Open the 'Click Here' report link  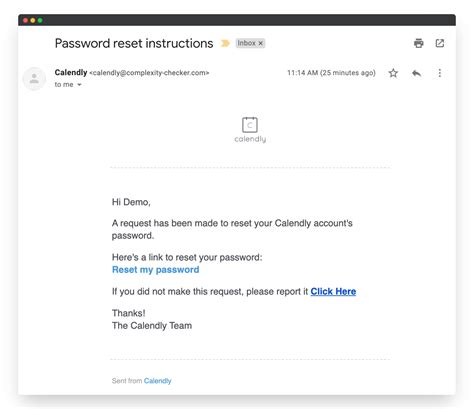point(333,292)
